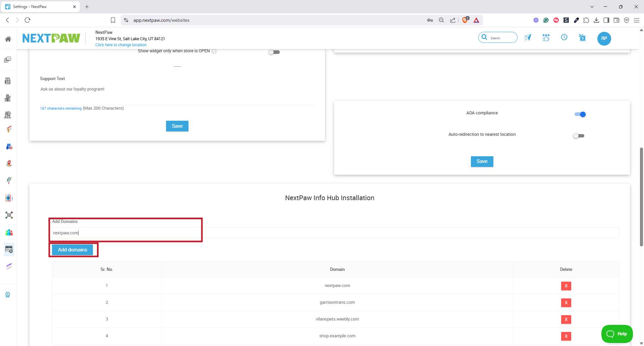644x346 pixels.
Task: Open the map location pin sidebar icon
Action: [9, 163]
